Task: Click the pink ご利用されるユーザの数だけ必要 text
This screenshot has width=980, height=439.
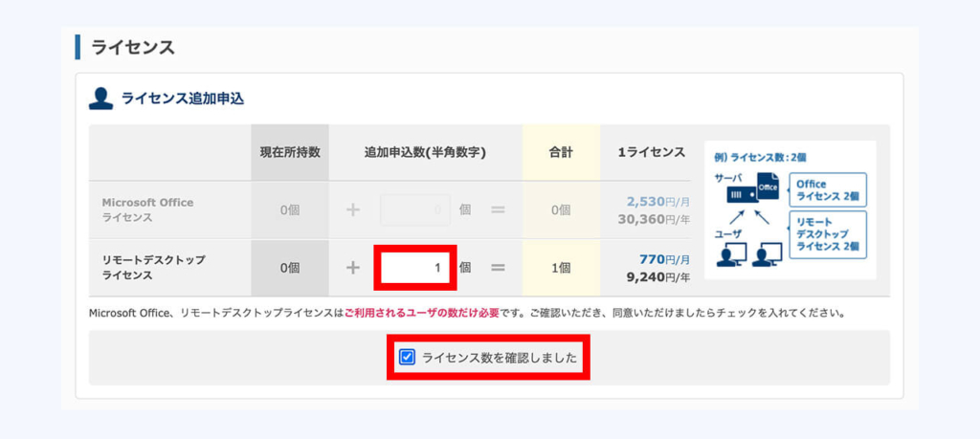Action: [422, 313]
